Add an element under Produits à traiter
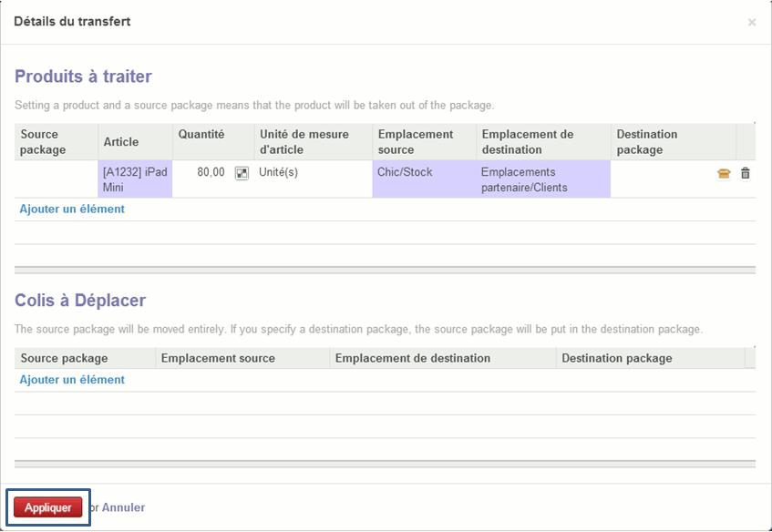 (72, 209)
